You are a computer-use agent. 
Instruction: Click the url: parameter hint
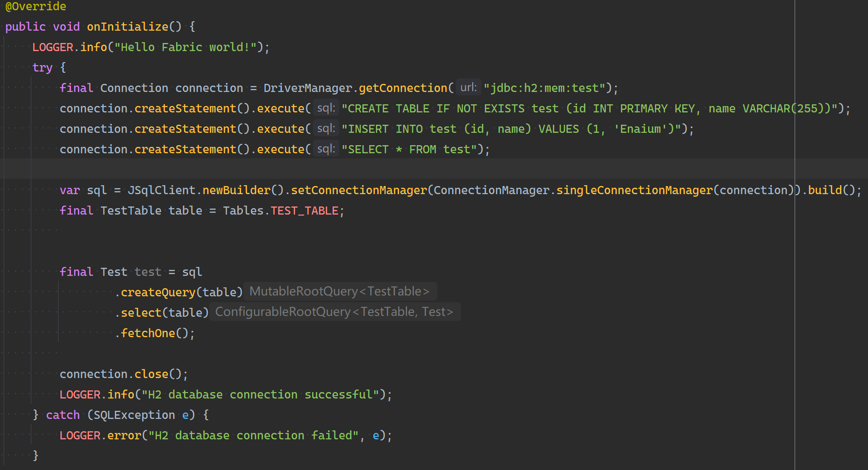(468, 88)
